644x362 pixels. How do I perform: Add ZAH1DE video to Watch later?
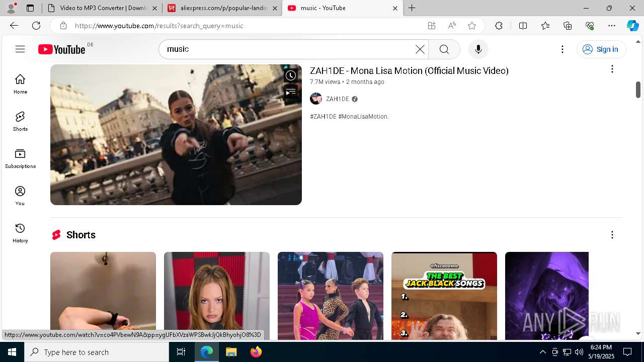click(291, 75)
